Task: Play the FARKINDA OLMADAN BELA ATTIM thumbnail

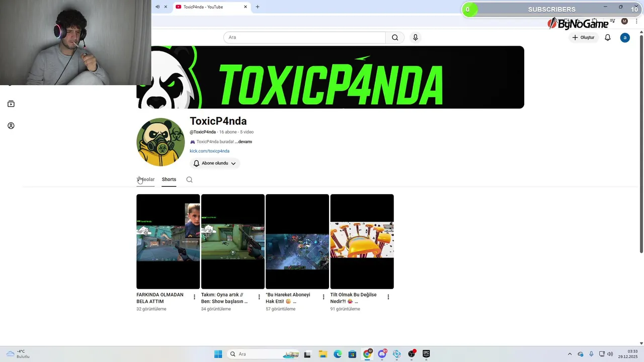Action: [168, 241]
